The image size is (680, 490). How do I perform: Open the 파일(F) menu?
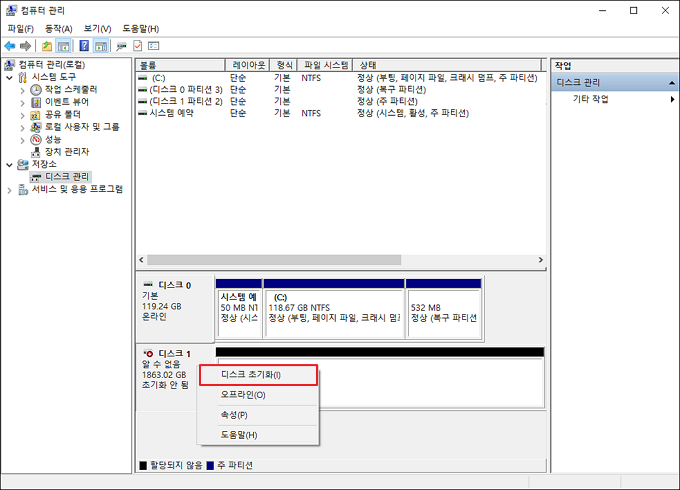tap(20, 29)
